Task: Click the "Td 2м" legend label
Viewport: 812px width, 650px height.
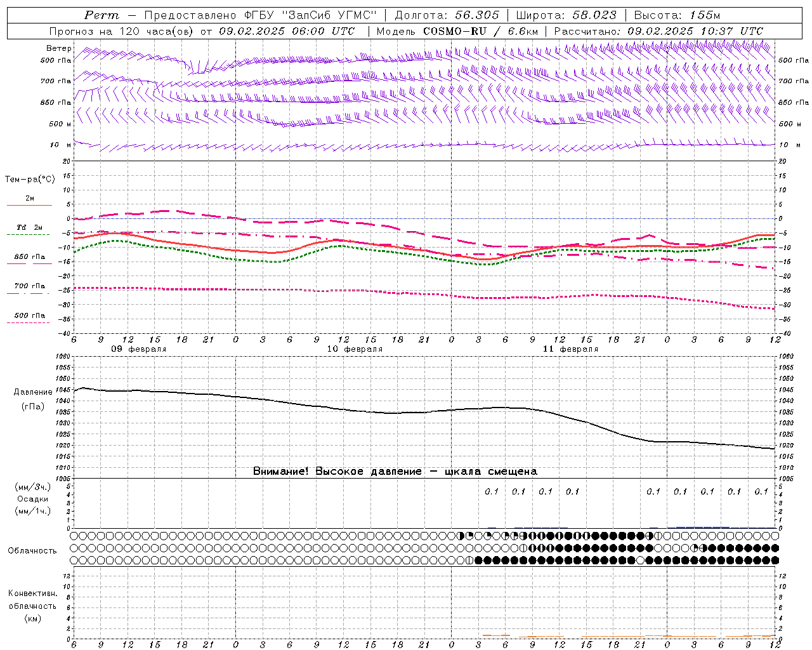Action: tap(30, 227)
